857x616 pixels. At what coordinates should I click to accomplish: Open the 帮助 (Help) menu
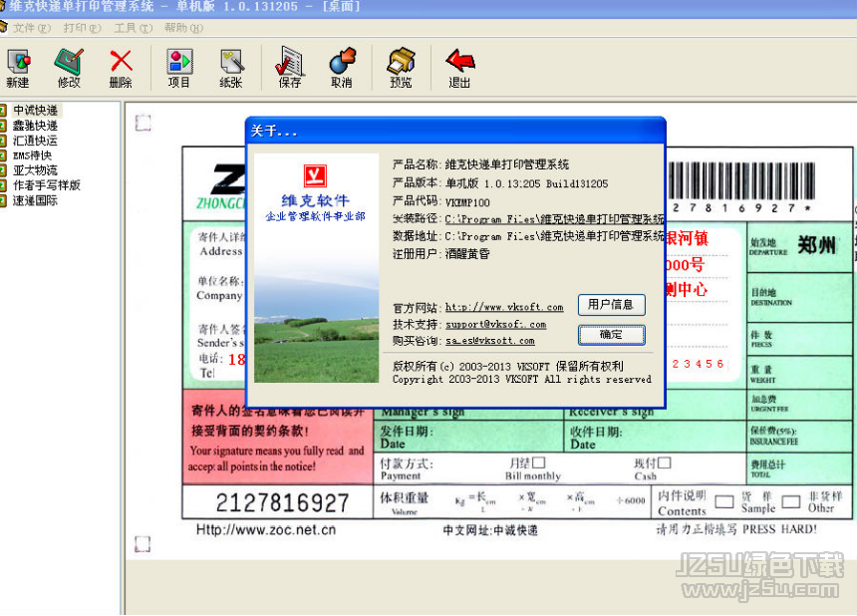(x=183, y=28)
